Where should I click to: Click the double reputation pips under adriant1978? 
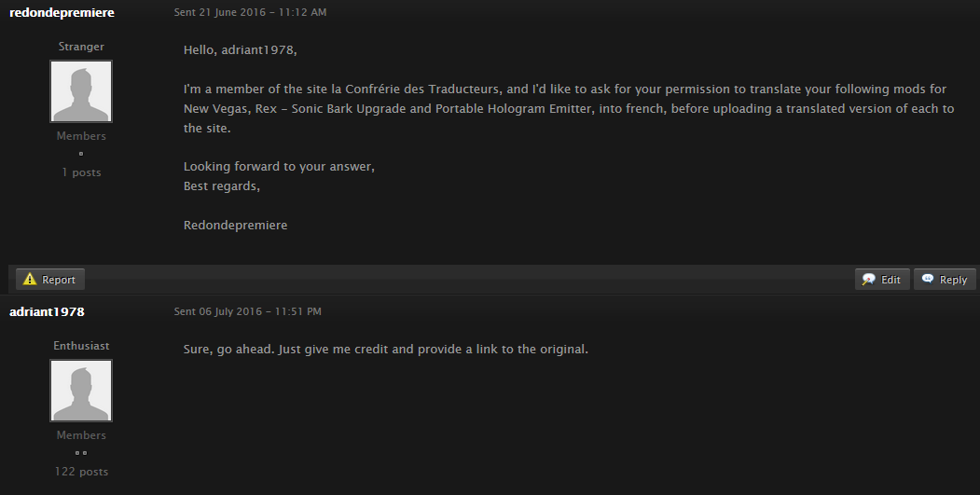click(x=81, y=453)
